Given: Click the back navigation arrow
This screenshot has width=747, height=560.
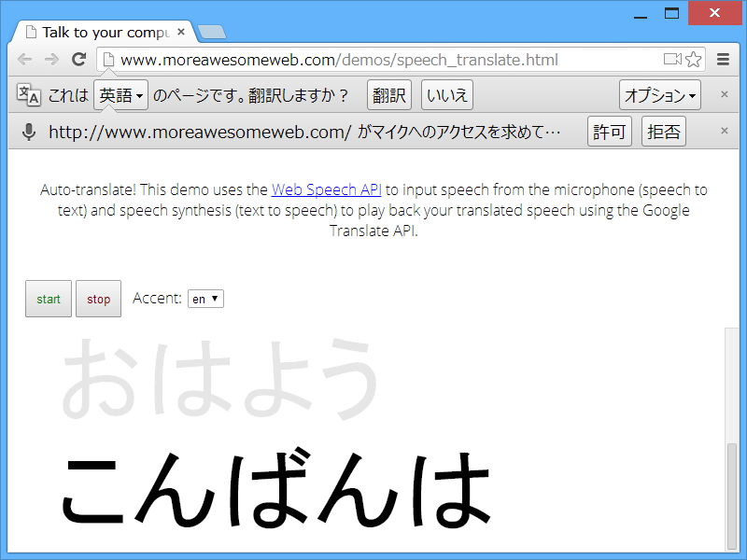Looking at the screenshot, I should pos(24,58).
